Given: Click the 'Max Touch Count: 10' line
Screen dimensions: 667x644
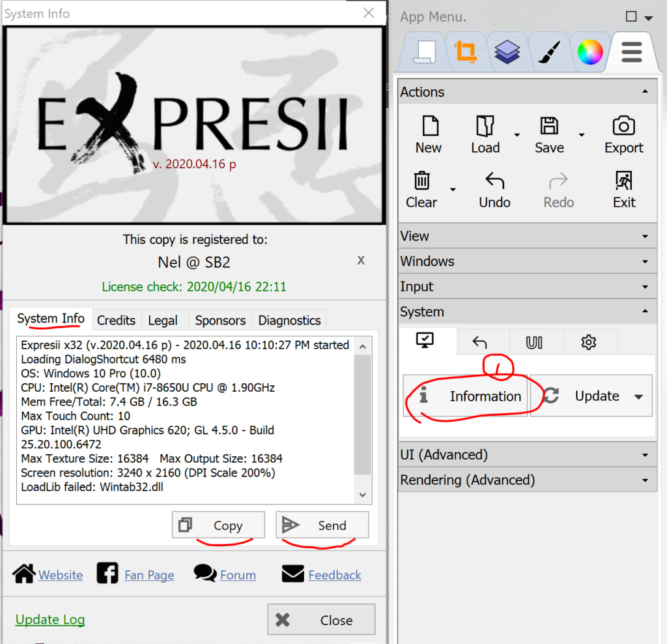Looking at the screenshot, I should pos(76,416).
